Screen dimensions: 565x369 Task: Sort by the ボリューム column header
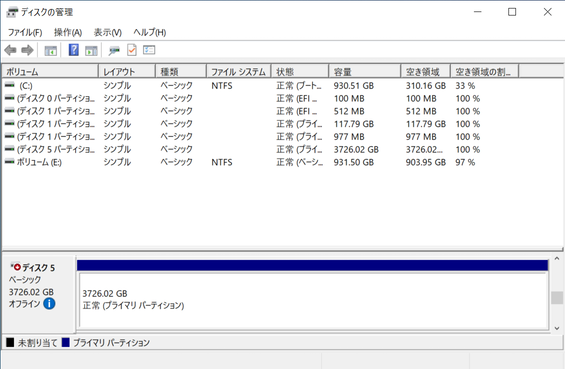(50, 72)
